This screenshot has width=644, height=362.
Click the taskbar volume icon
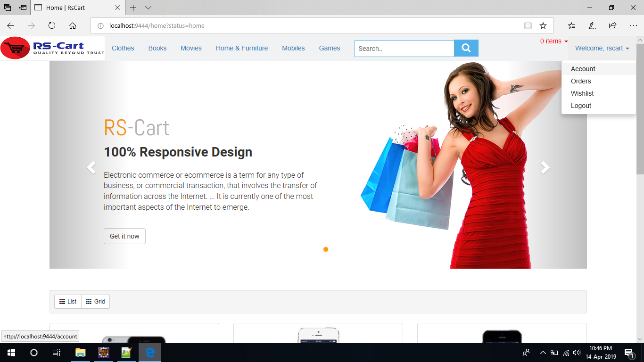click(577, 353)
